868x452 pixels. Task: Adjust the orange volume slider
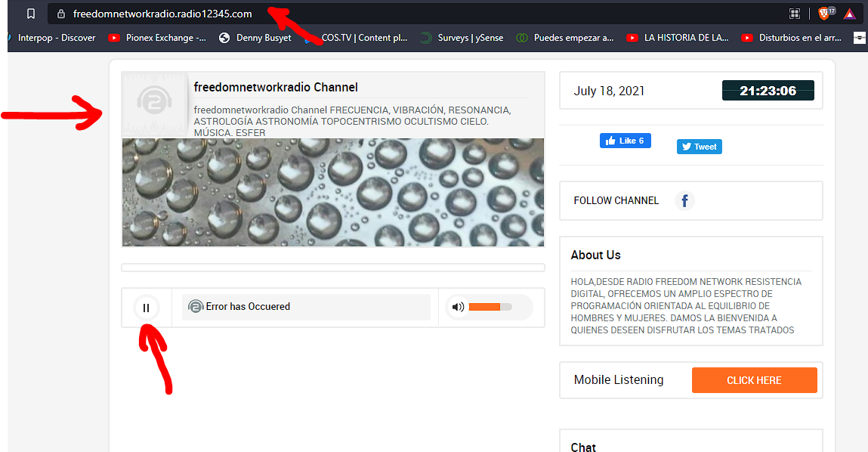490,307
